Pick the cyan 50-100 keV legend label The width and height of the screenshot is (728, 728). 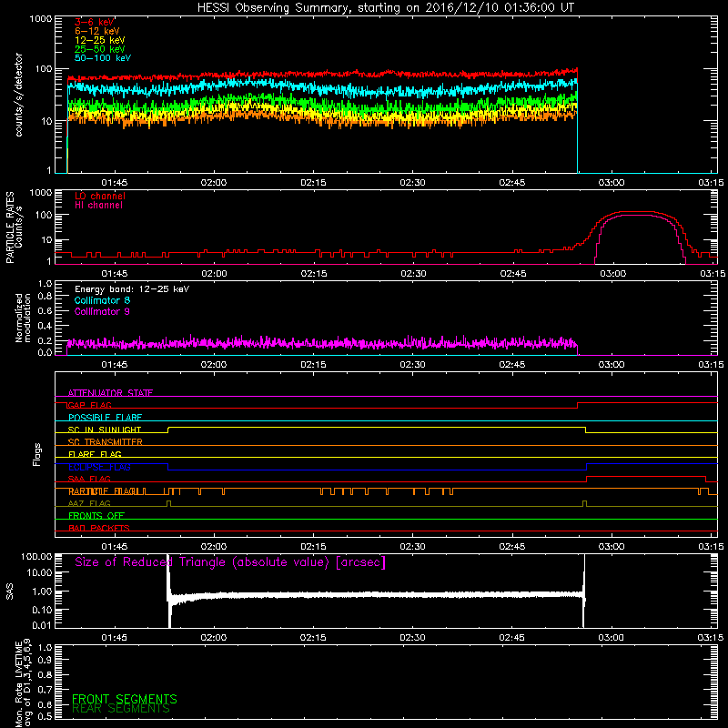[x=103, y=58]
